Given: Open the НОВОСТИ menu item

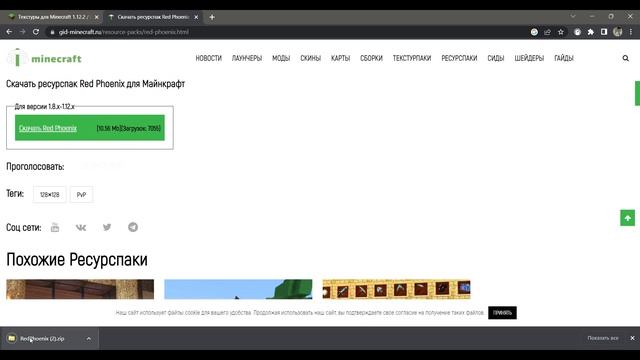Looking at the screenshot, I should pyautogui.click(x=209, y=58).
